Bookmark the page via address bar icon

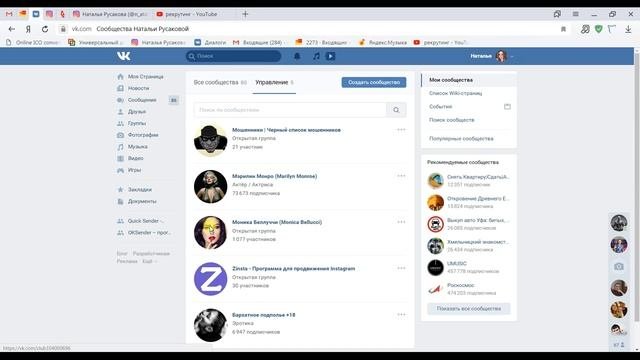pos(563,29)
